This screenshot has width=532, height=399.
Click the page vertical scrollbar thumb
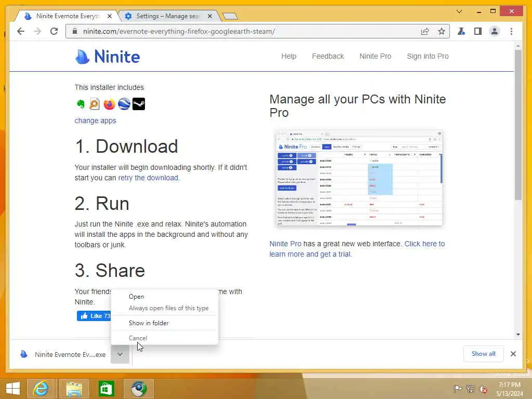tap(518, 125)
